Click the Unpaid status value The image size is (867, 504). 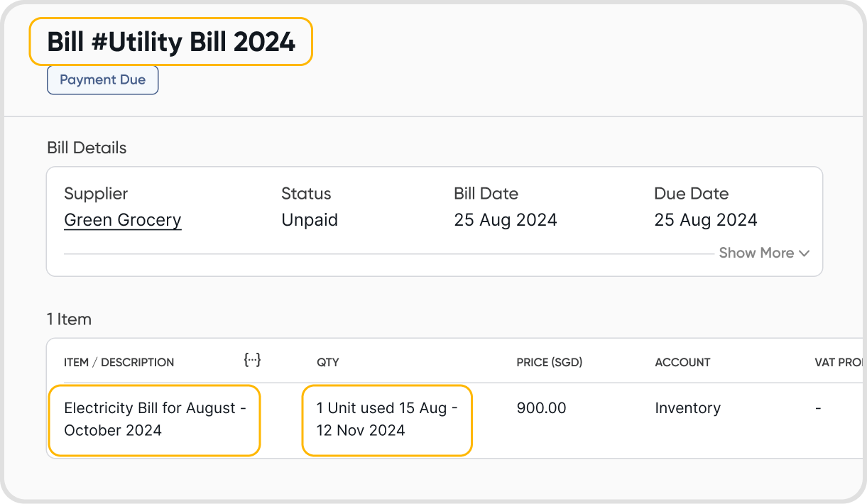[x=310, y=220]
